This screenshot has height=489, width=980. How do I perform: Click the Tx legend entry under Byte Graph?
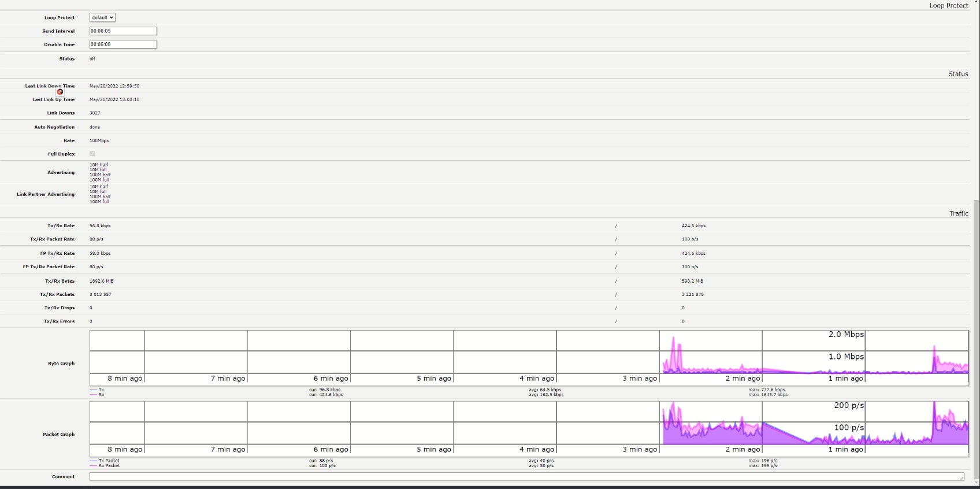(97, 390)
